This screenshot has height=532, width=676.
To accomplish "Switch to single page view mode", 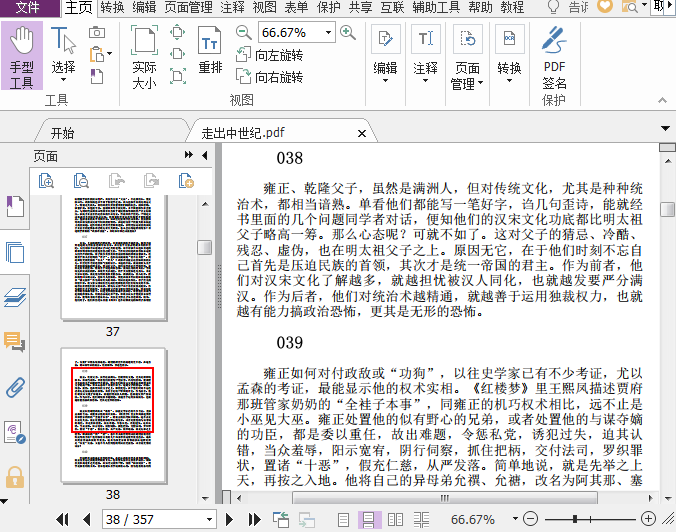I will pos(344,519).
